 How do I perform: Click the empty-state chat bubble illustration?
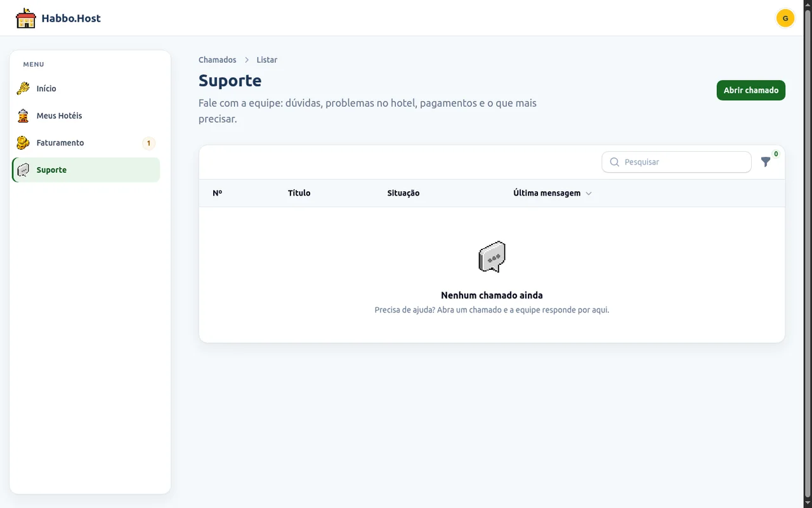[492, 257]
